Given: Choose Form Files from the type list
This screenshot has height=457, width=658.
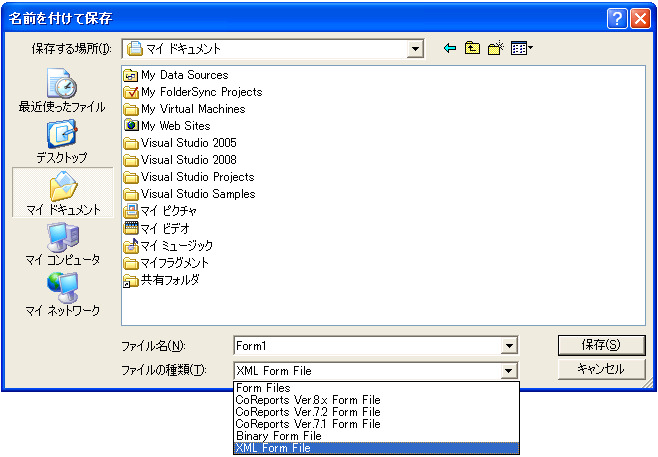Looking at the screenshot, I should tap(376, 388).
